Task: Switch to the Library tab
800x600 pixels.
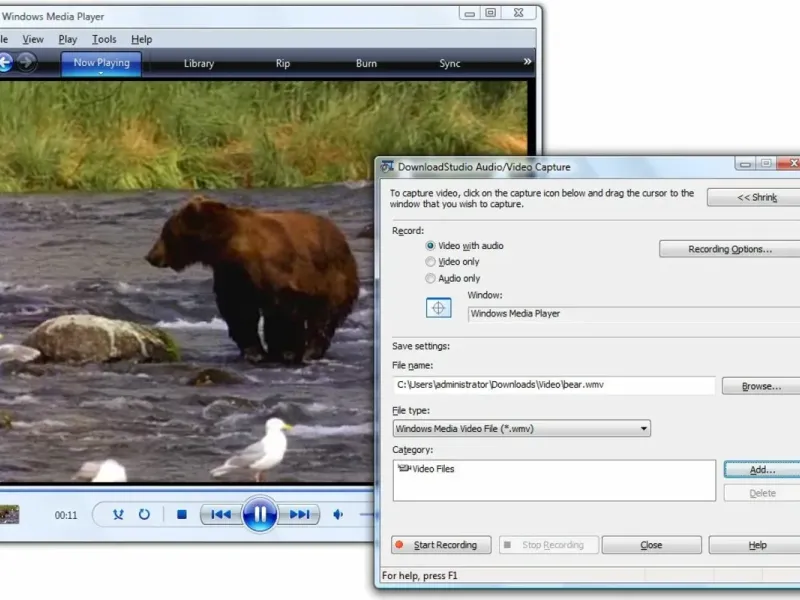Action: point(199,63)
